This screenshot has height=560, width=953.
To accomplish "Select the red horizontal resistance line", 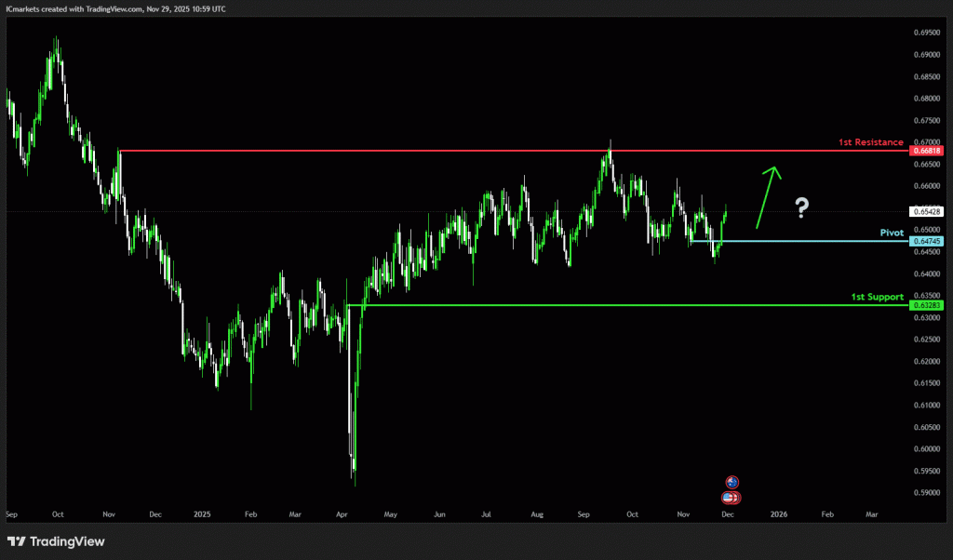I will [465, 151].
